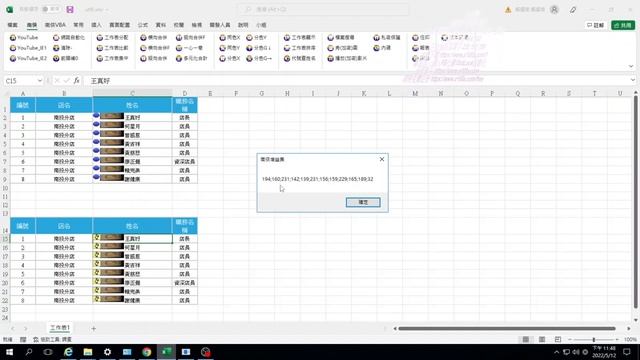Open the account profile icon

[554, 9]
